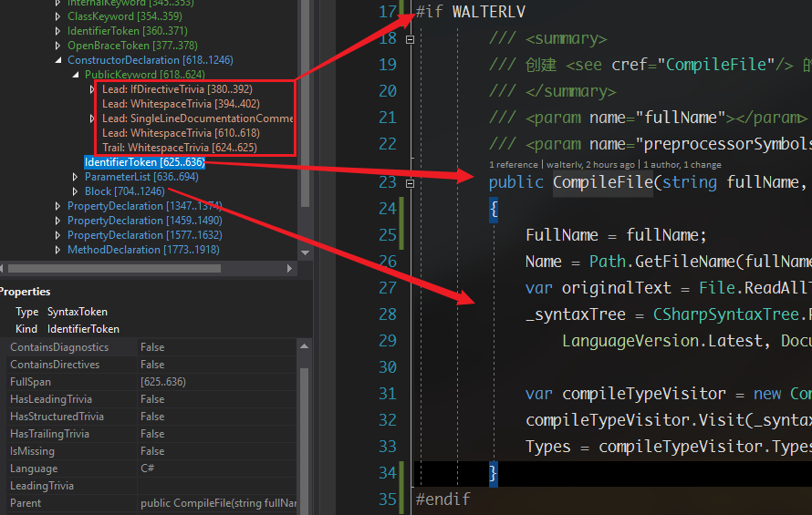Select Lead: IfDirectiveTrivia [380..392]

pos(177,89)
